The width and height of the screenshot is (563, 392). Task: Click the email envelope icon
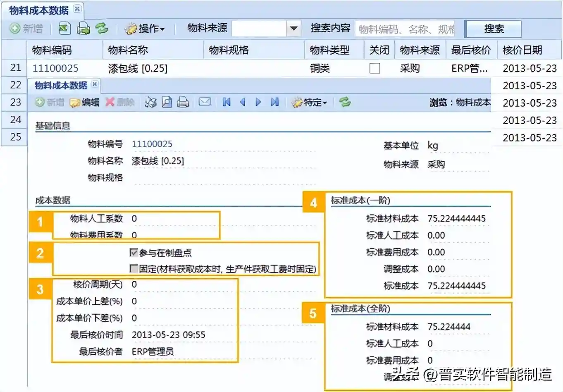coord(205,102)
